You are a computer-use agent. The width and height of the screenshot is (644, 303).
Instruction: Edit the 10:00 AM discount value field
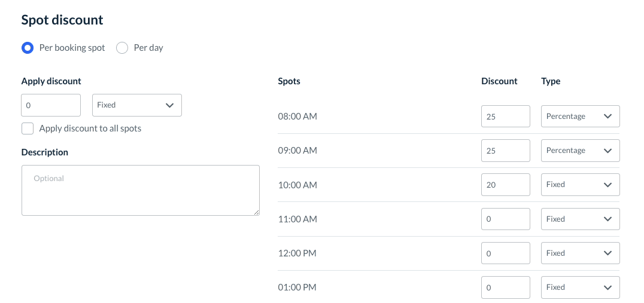tap(505, 185)
